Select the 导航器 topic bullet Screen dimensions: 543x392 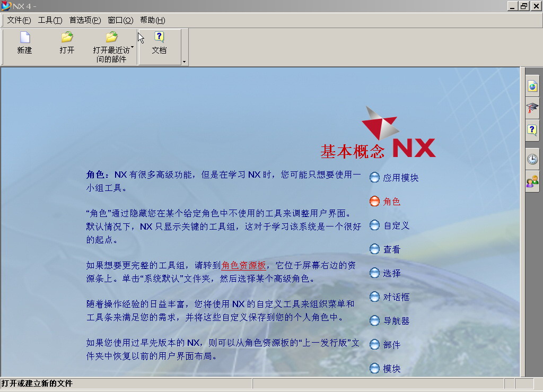pos(374,321)
